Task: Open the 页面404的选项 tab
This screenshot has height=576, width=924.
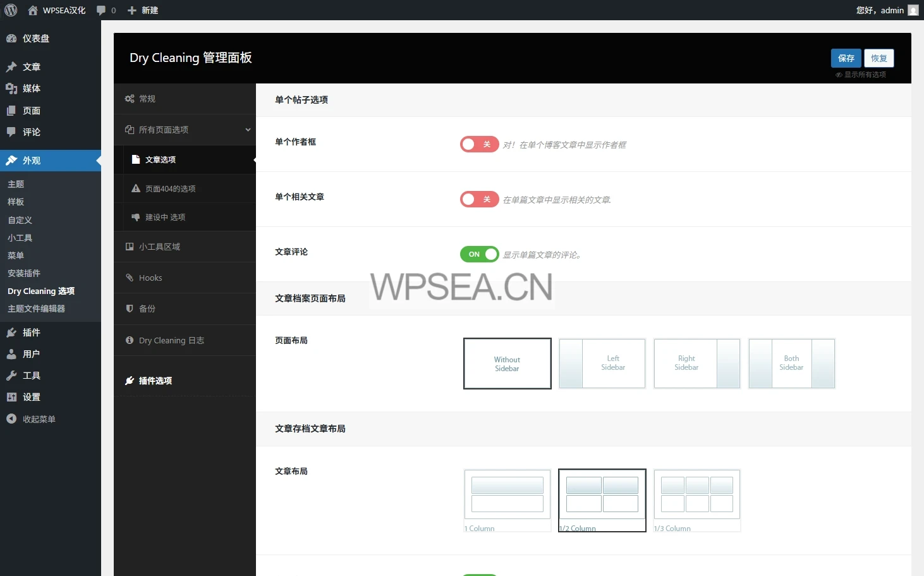Action: coord(170,188)
